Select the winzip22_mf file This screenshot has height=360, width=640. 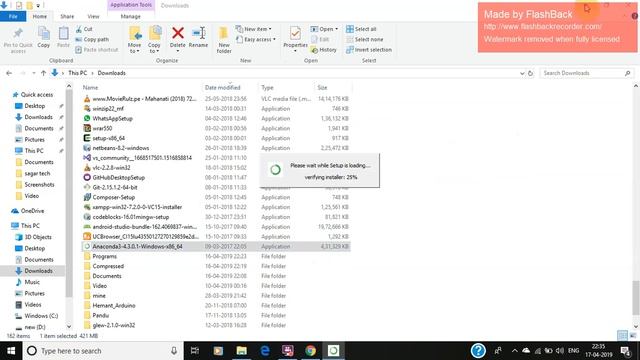pyautogui.click(x=108, y=109)
